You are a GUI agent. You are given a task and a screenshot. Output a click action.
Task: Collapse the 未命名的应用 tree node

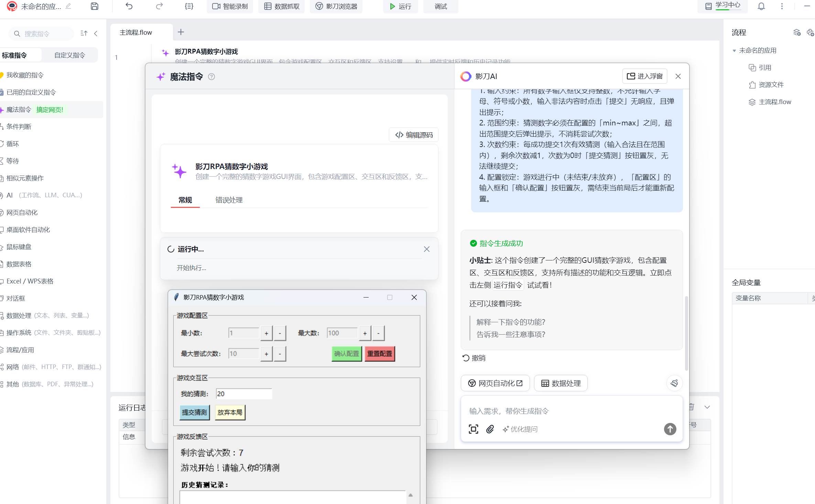pos(734,51)
